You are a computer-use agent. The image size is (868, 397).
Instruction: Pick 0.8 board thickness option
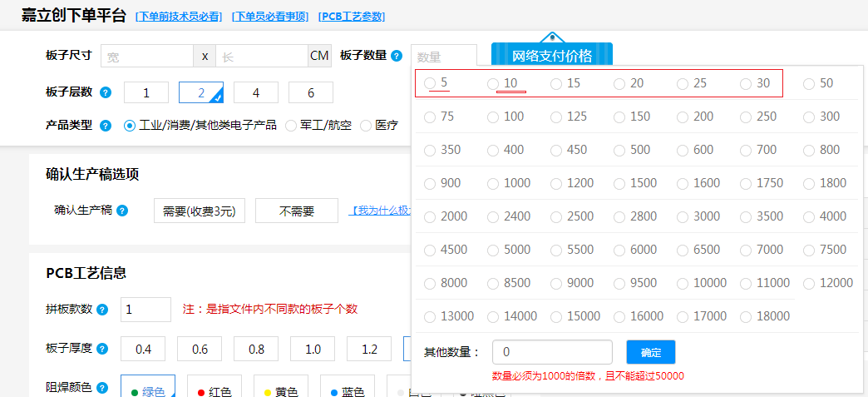(x=255, y=349)
